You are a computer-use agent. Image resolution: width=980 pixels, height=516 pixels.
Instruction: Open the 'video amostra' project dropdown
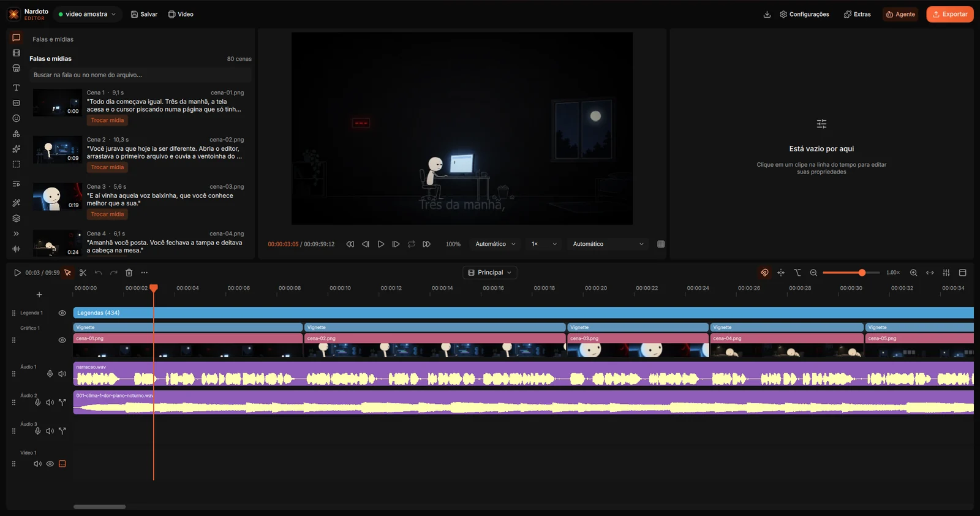87,14
